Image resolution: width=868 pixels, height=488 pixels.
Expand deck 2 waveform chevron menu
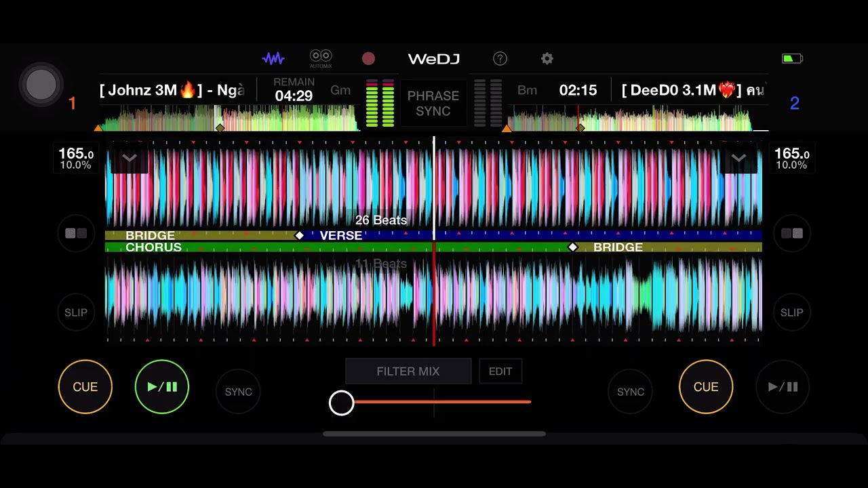[x=738, y=159]
